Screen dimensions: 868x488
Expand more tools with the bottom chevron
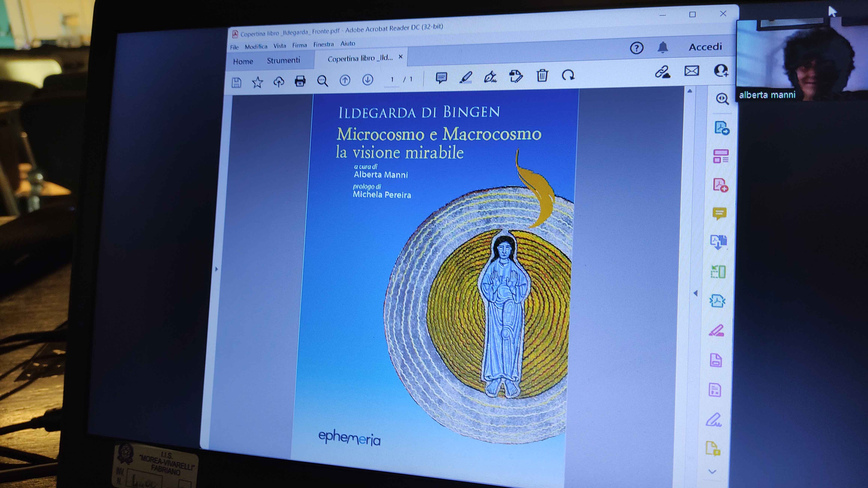712,472
